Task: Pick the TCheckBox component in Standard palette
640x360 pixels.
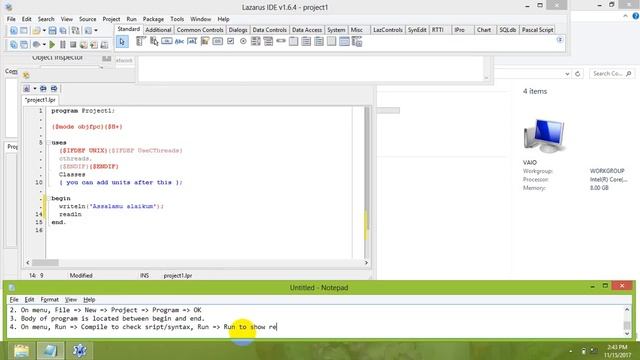Action: (x=231, y=41)
